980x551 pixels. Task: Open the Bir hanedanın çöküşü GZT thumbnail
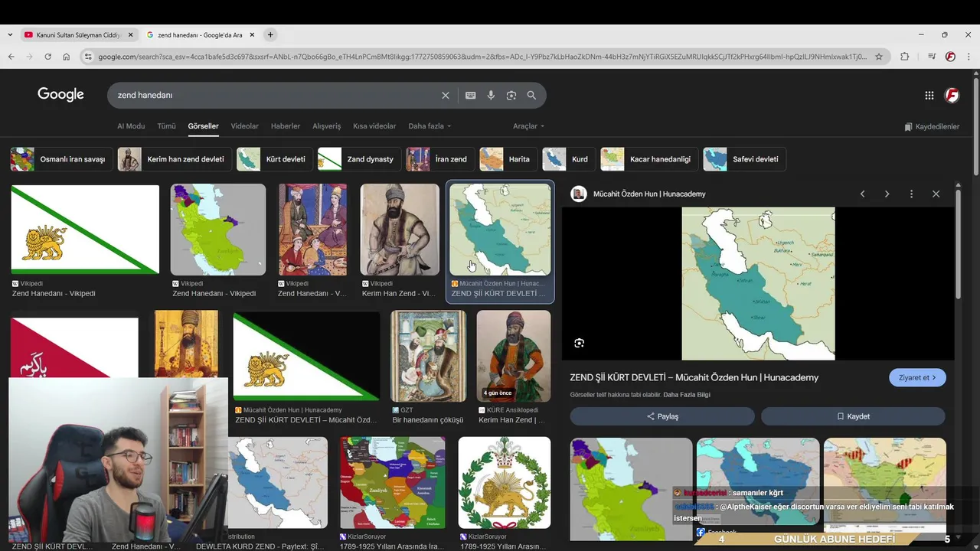click(428, 356)
